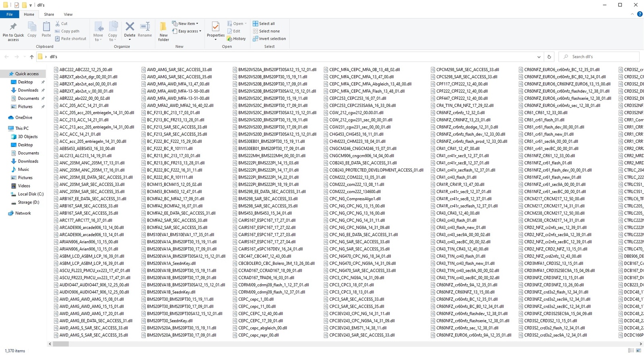Open 3D Objects in the navigation pane

click(24, 137)
